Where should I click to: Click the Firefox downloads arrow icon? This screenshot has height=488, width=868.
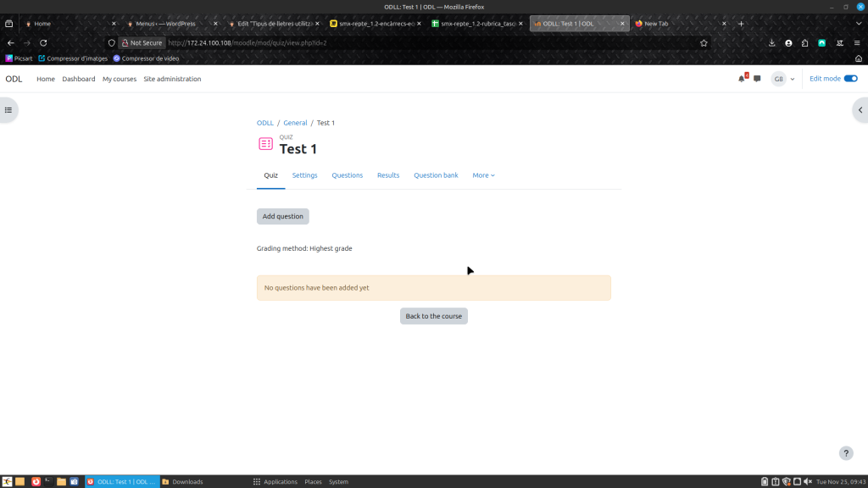(x=771, y=42)
